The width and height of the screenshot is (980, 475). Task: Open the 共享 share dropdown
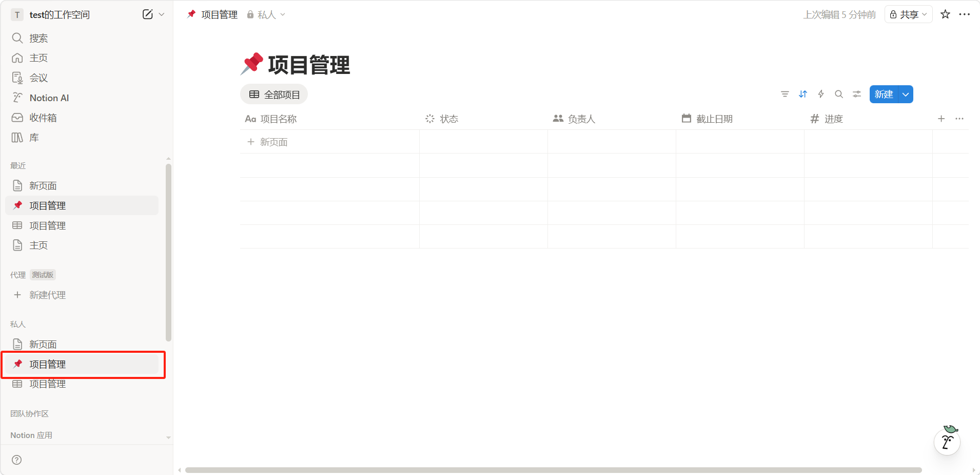point(908,14)
